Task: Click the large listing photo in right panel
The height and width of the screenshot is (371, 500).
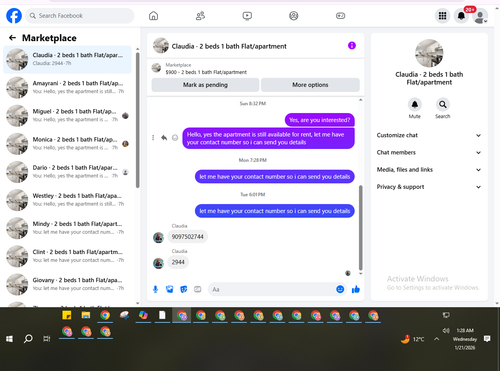Action: [x=429, y=53]
